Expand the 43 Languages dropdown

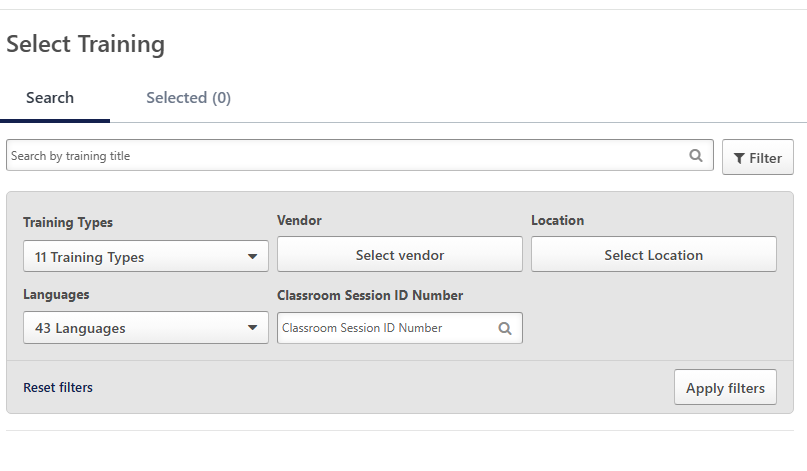pos(145,328)
